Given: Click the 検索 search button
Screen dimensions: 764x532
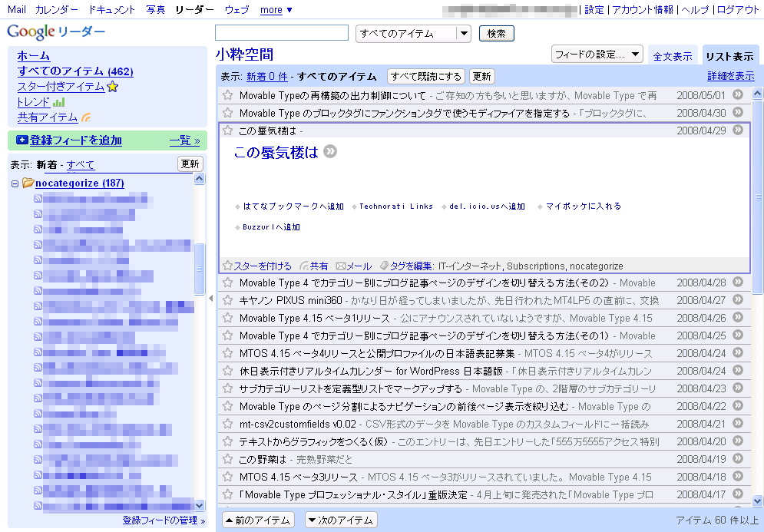Looking at the screenshot, I should coord(497,34).
